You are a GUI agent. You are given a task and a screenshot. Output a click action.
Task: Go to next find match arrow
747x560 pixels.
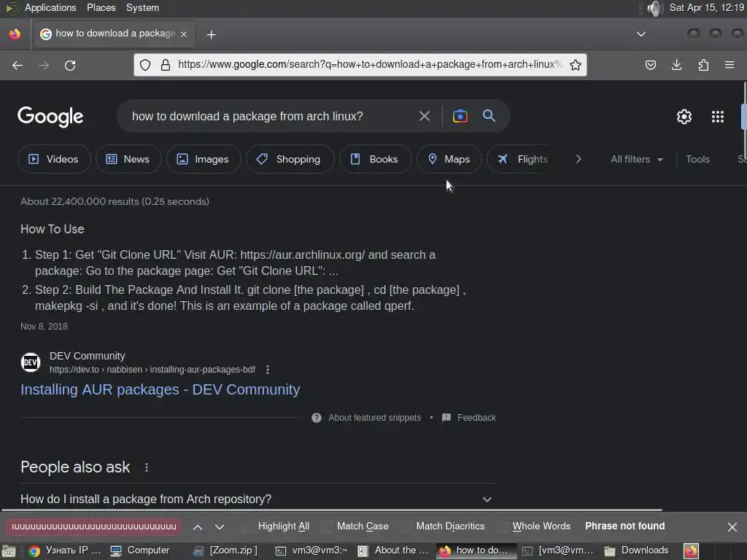(220, 526)
